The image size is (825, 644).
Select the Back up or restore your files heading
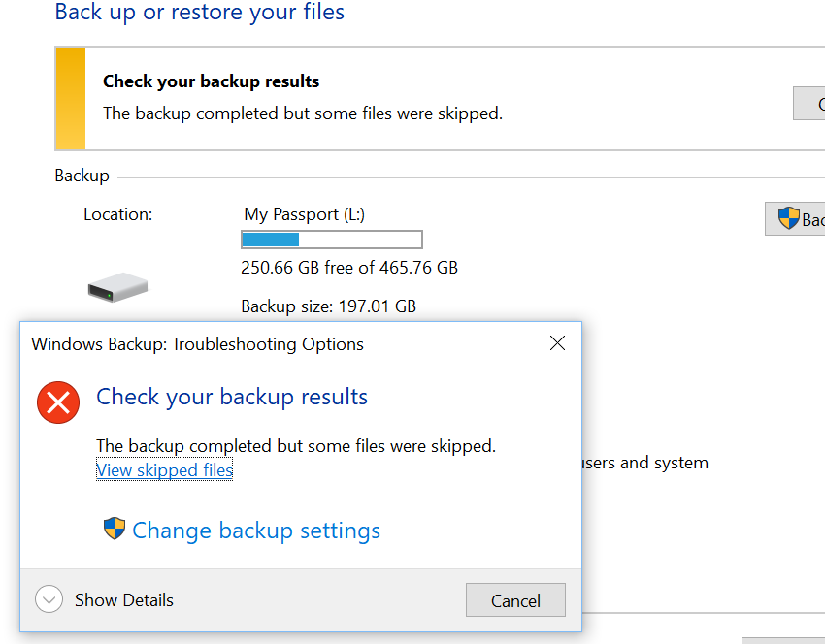pyautogui.click(x=199, y=13)
